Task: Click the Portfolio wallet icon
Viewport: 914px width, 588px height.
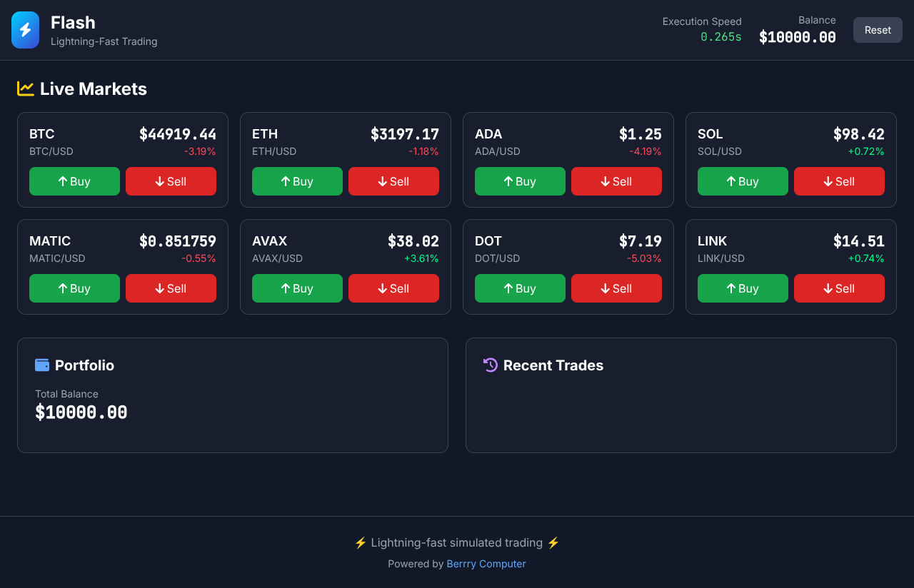Action: tap(42, 365)
